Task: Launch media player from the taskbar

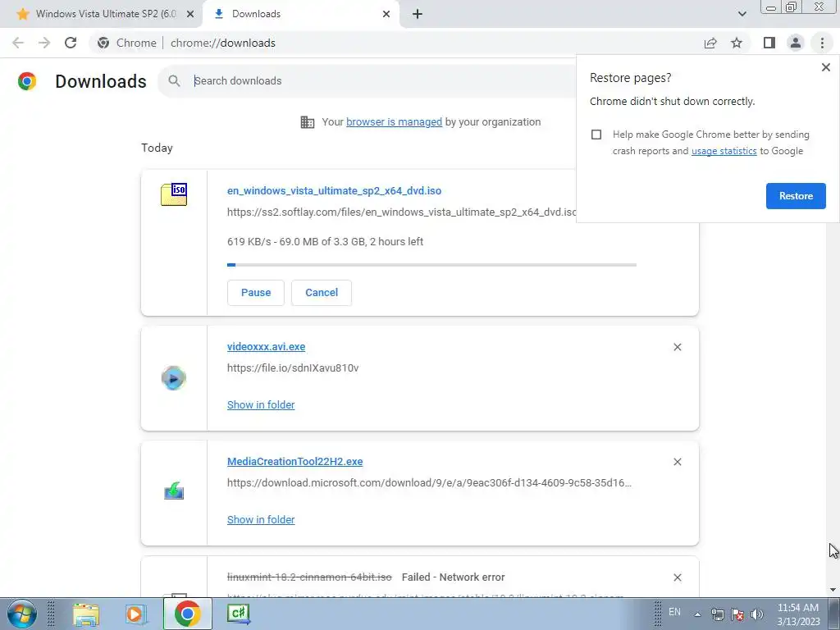Action: [135, 614]
